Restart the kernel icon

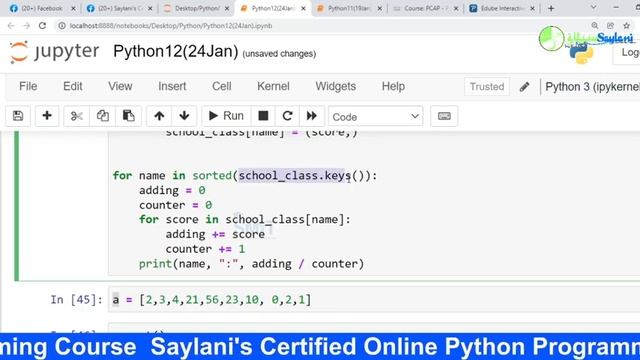coord(287,116)
